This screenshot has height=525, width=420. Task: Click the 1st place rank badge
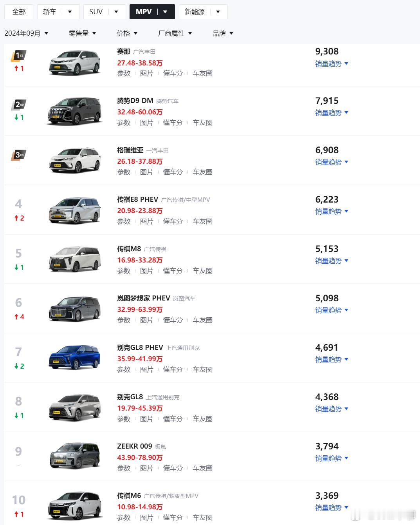point(18,56)
